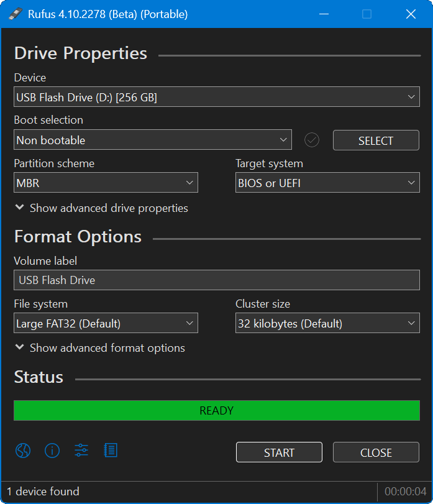Open the Rufus log viewer icon

click(x=111, y=450)
